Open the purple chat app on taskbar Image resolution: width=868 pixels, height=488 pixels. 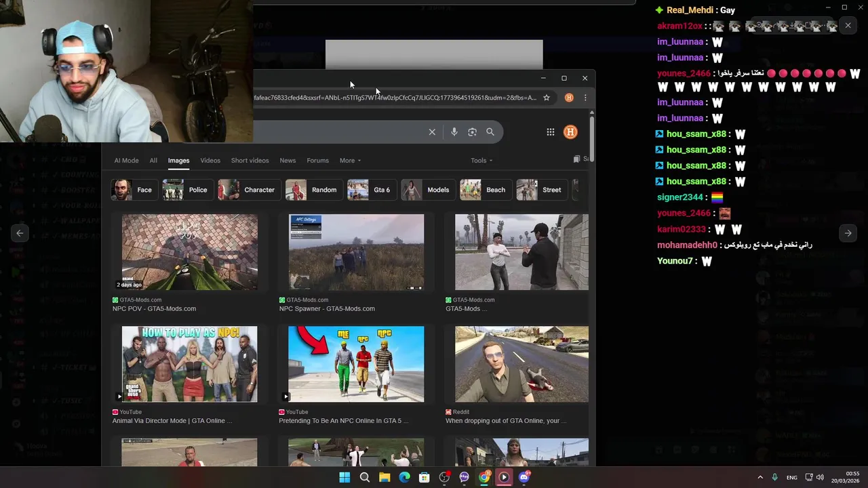click(464, 477)
